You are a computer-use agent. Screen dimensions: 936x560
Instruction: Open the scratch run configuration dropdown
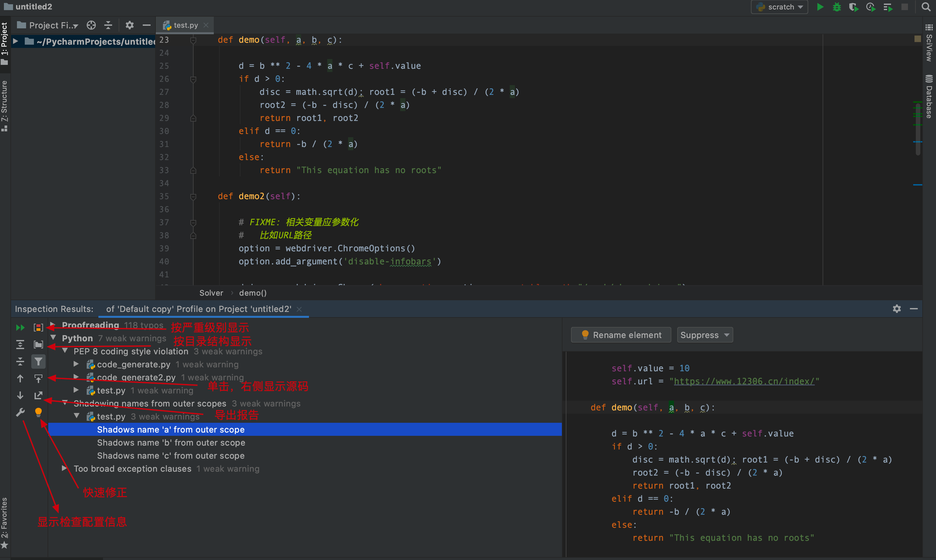click(x=780, y=7)
